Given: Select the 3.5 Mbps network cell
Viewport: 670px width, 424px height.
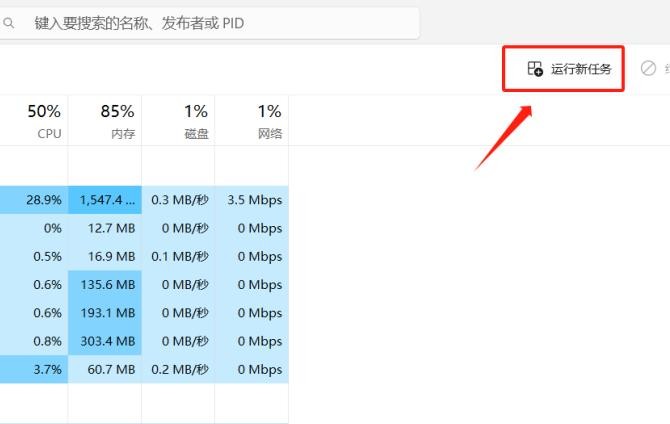Looking at the screenshot, I should pyautogui.click(x=252, y=200).
